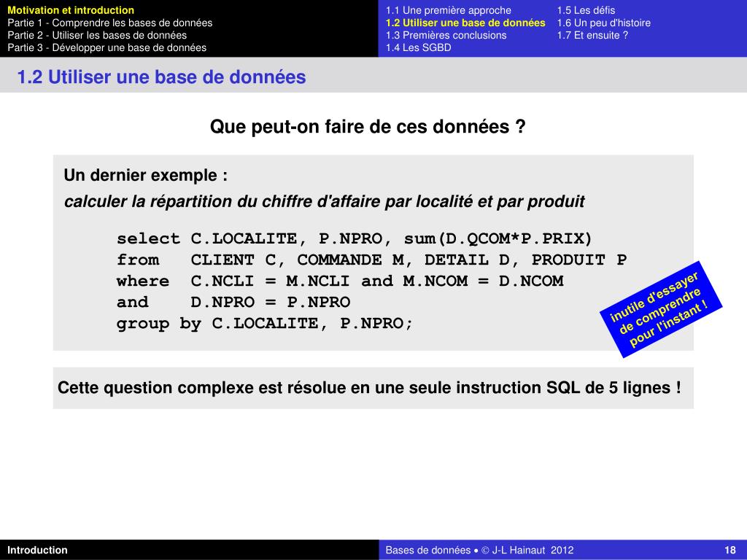The width and height of the screenshot is (747, 560).
Task: Open the 'Motivation et introduction' section
Action: 71,10
